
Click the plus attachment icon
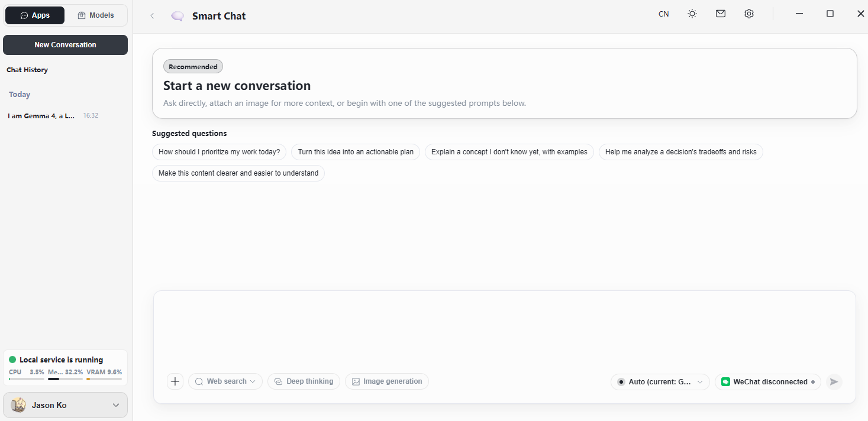pyautogui.click(x=175, y=381)
